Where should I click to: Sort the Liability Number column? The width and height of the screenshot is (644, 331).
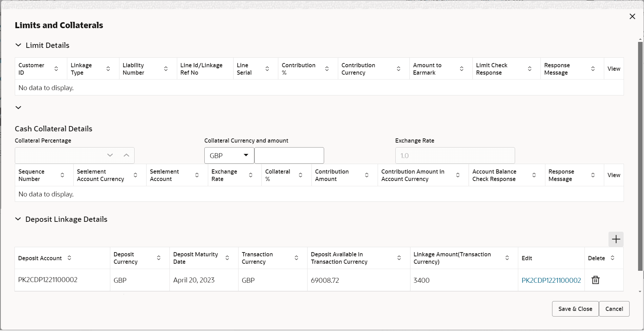click(166, 69)
